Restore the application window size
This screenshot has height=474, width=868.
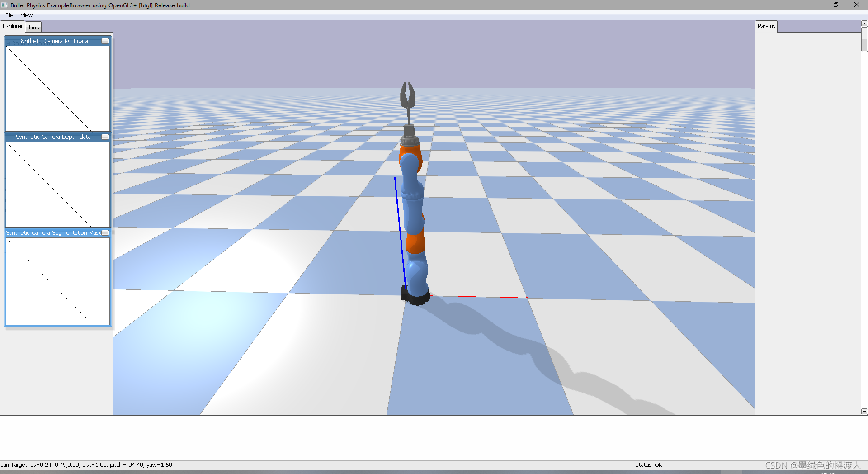(836, 5)
